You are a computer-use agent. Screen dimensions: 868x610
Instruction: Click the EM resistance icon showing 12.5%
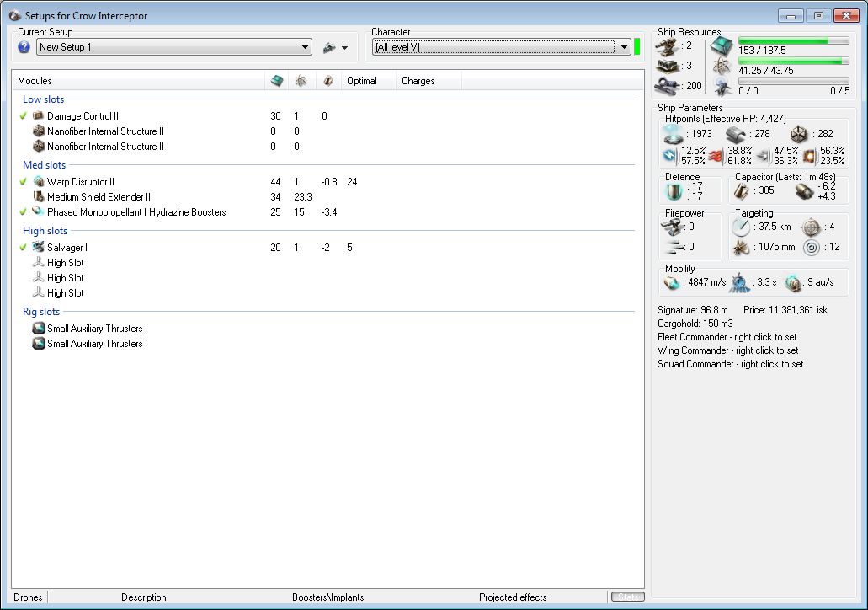[x=669, y=156]
